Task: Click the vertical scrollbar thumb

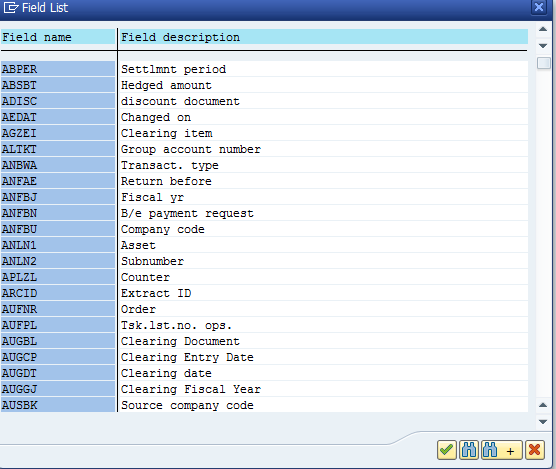Action: 544,63
